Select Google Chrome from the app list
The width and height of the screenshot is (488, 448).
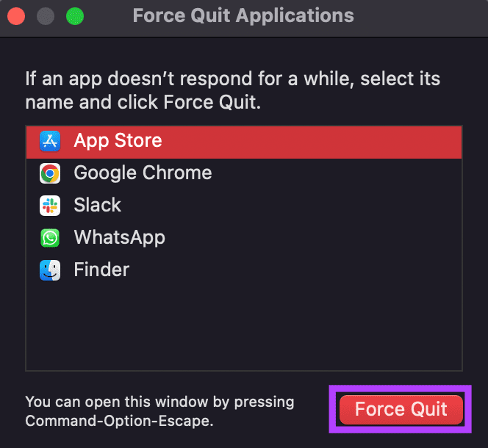[244, 173]
